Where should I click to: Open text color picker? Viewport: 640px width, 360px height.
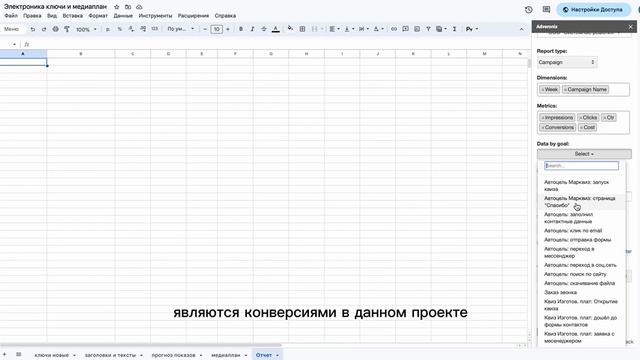coord(276,29)
